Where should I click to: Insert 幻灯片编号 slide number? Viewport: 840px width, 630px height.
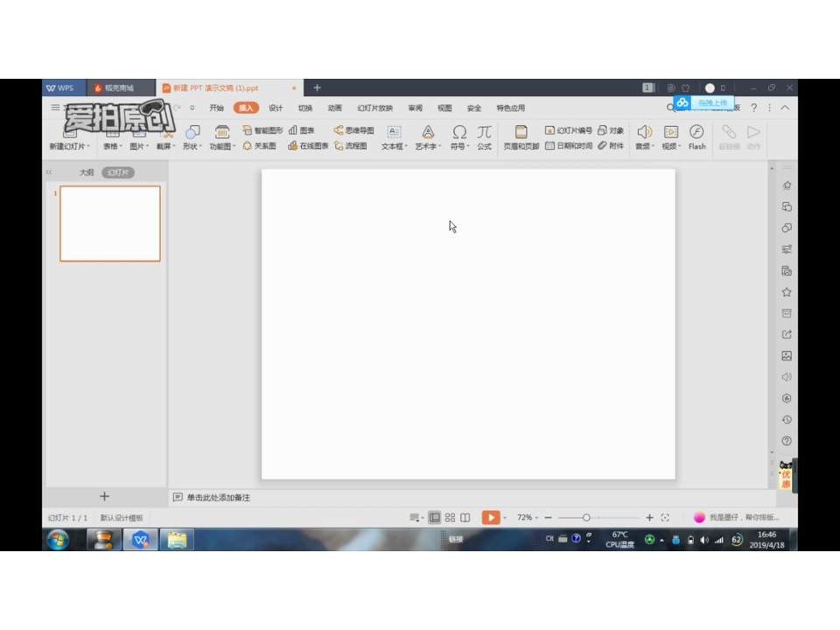tap(569, 130)
